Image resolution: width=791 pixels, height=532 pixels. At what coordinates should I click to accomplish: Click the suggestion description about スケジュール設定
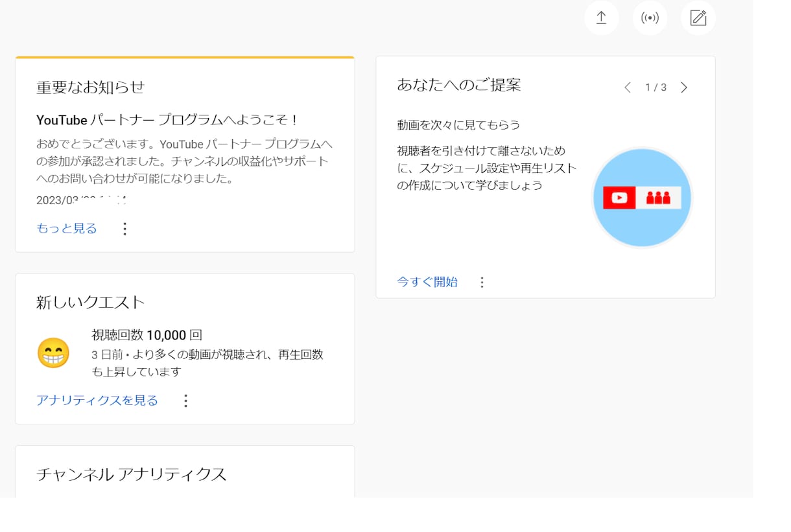point(487,168)
